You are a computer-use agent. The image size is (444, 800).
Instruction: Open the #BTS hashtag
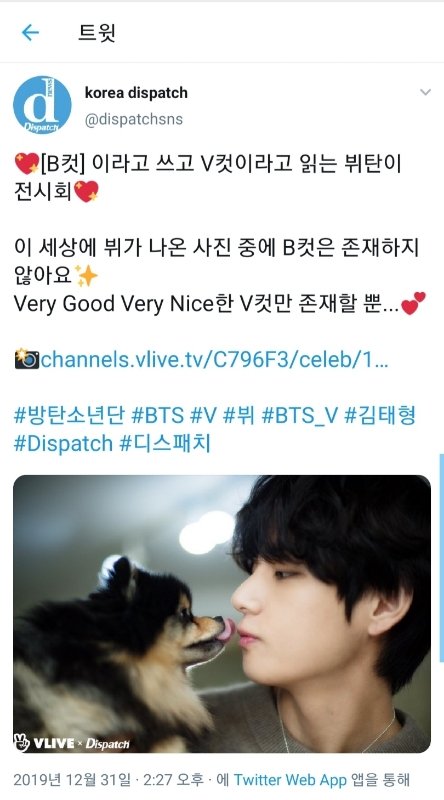click(x=158, y=415)
